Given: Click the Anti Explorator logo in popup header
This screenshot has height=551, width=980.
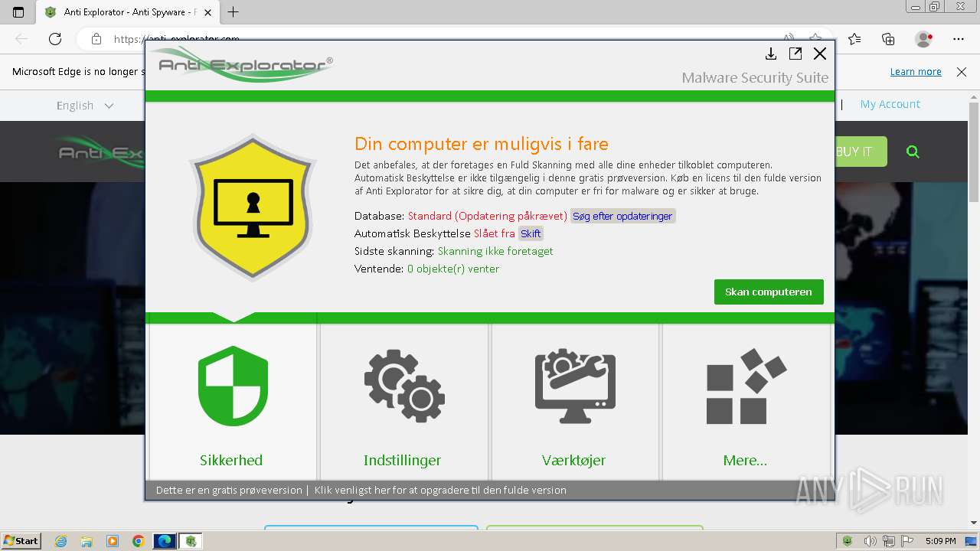Looking at the screenshot, I should [242, 64].
